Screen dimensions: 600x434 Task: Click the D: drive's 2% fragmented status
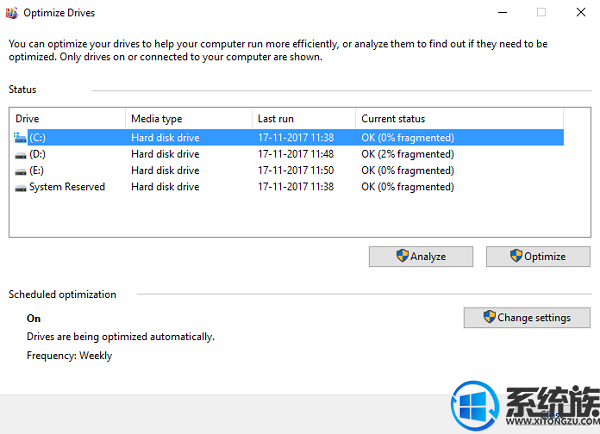(x=408, y=154)
